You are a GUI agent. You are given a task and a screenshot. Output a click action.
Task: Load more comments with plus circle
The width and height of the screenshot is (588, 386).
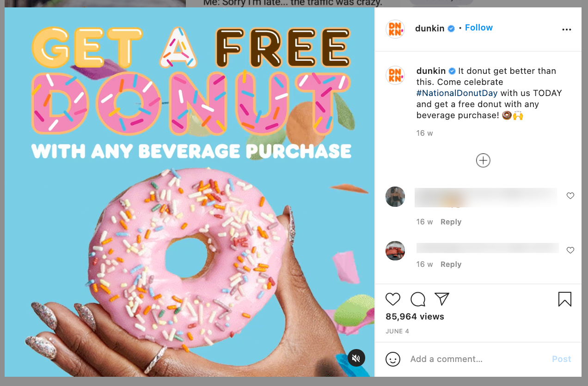click(x=483, y=160)
